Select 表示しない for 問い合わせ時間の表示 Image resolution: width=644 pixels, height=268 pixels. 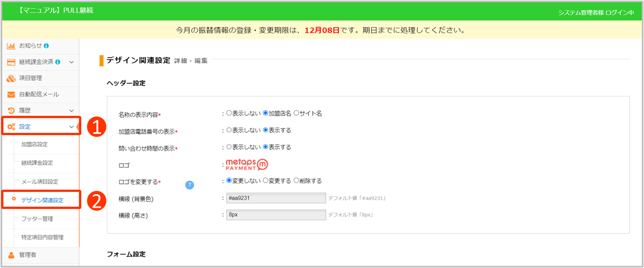pyautogui.click(x=228, y=147)
